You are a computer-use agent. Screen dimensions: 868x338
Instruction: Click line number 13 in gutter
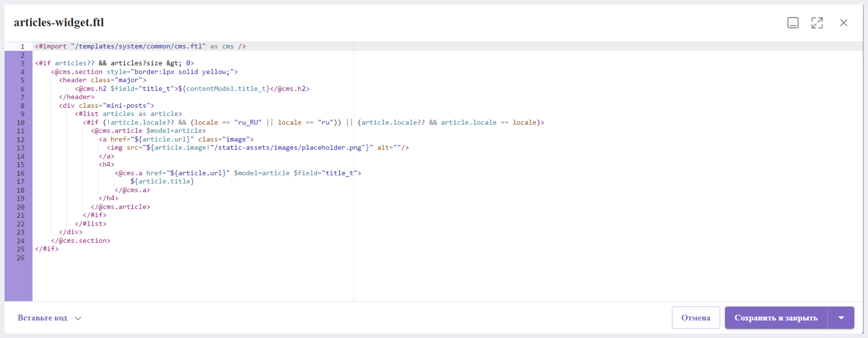click(20, 148)
